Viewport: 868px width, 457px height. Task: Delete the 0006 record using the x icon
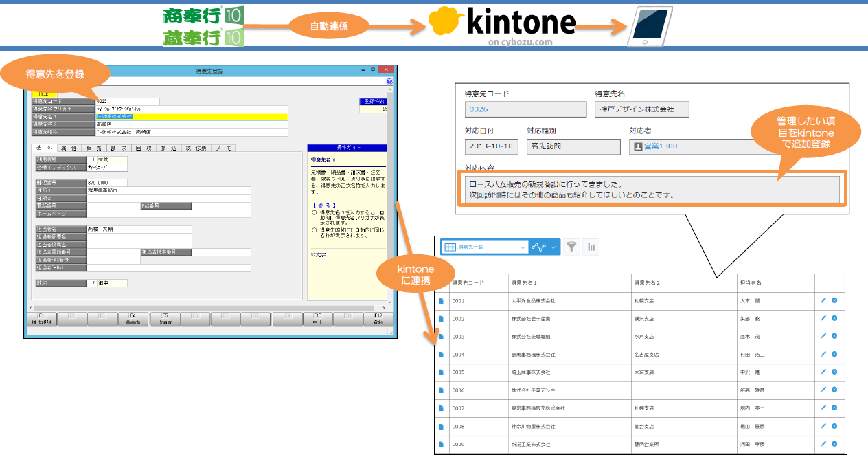pyautogui.click(x=834, y=390)
